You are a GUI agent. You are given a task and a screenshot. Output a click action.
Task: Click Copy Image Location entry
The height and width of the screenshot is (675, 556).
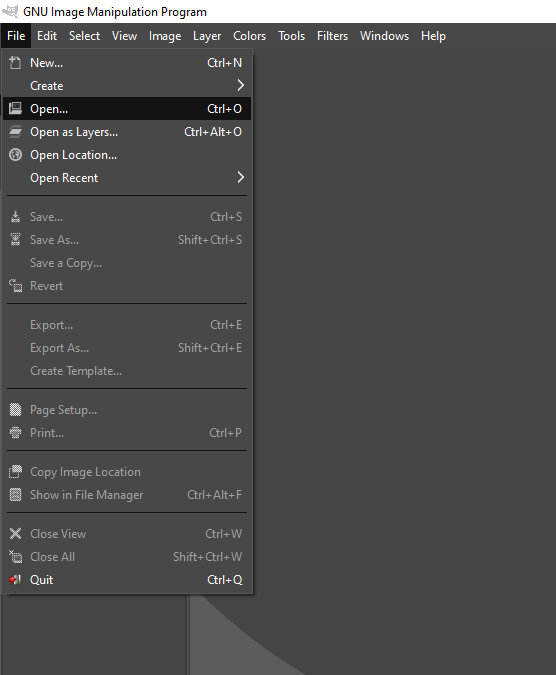(127, 472)
